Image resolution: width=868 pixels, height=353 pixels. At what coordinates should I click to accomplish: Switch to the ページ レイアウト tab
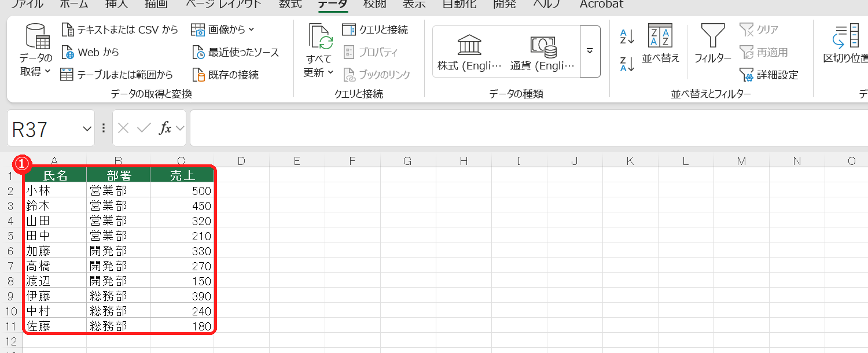(x=223, y=5)
